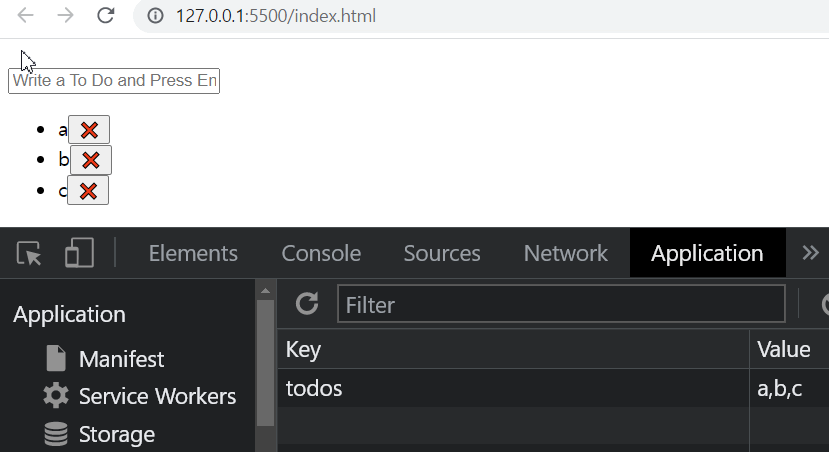
Task: Select the todos key row
Action: click(x=553, y=389)
